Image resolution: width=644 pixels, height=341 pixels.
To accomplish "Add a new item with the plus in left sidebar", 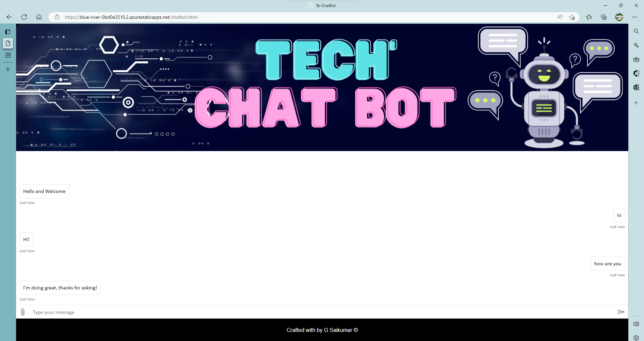I will click(8, 69).
